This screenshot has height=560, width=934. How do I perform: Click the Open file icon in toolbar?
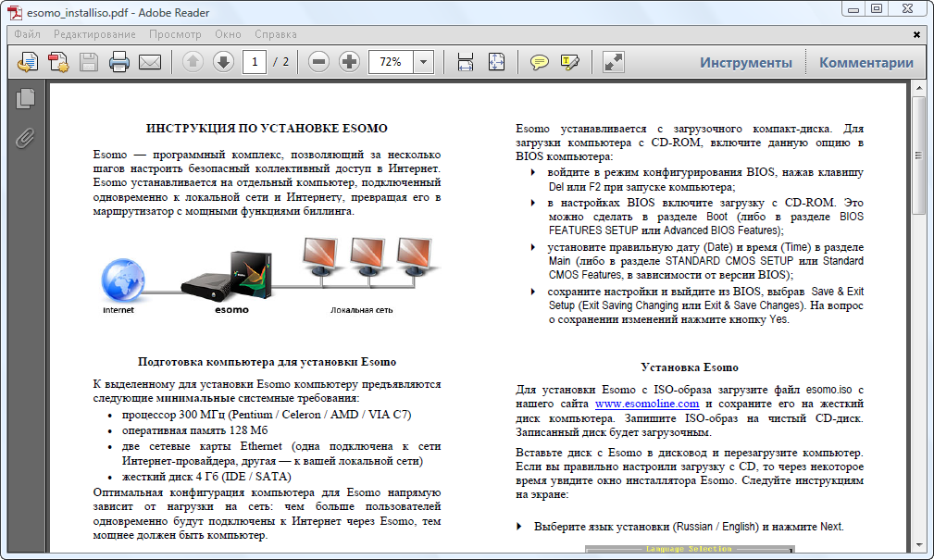28,62
